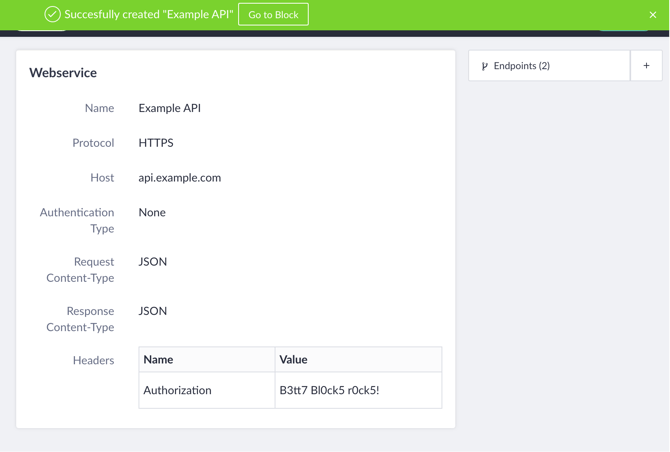This screenshot has width=670, height=452.
Task: Click the None authentication type value
Action: [152, 212]
